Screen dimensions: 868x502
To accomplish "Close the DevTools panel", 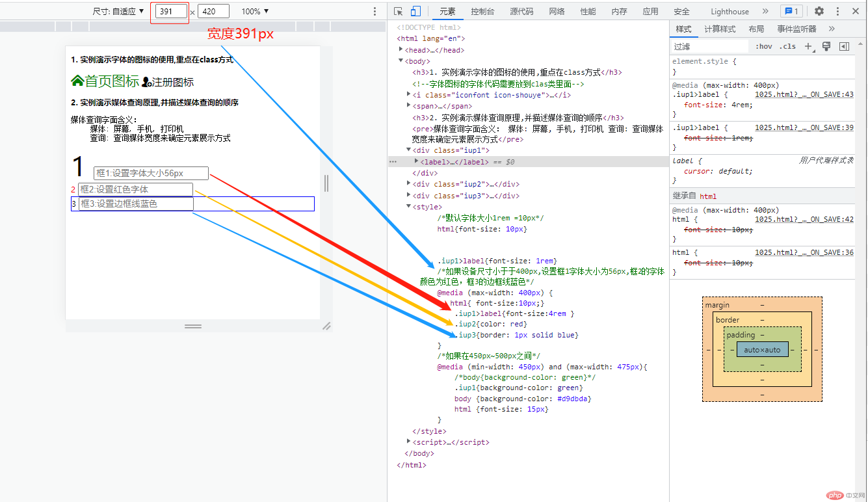I will tap(856, 11).
